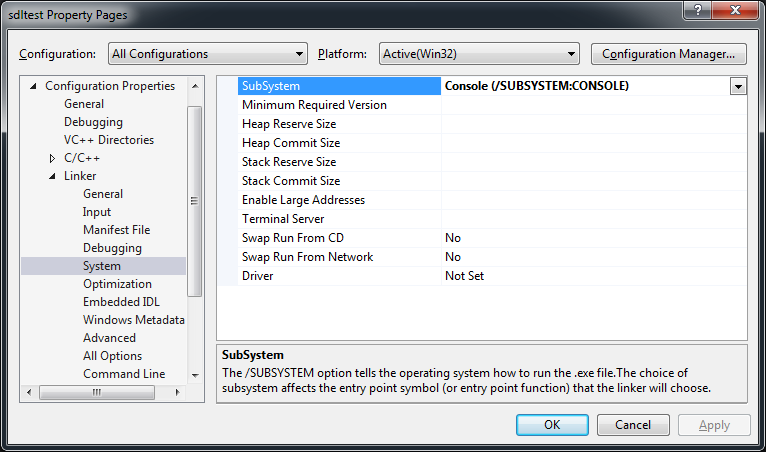The image size is (766, 452).
Task: Expand the C/C++ tree node
Action: [52, 158]
